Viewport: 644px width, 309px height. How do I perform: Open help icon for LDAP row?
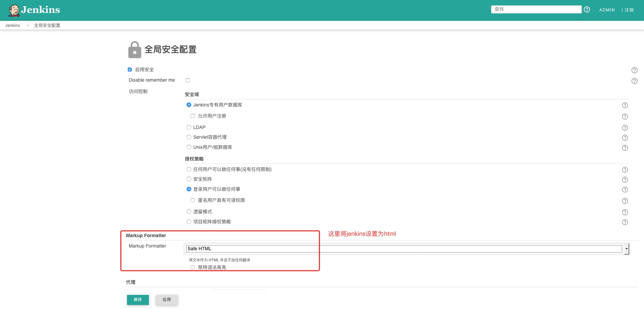(x=625, y=128)
